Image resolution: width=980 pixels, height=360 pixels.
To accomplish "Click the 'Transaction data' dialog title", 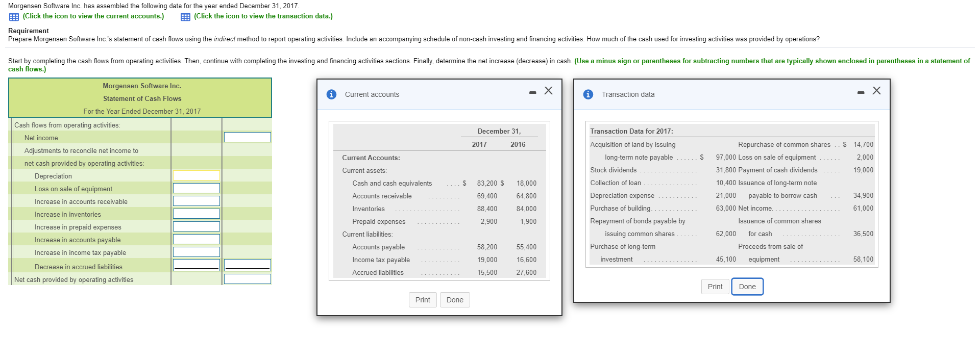I will 628,94.
